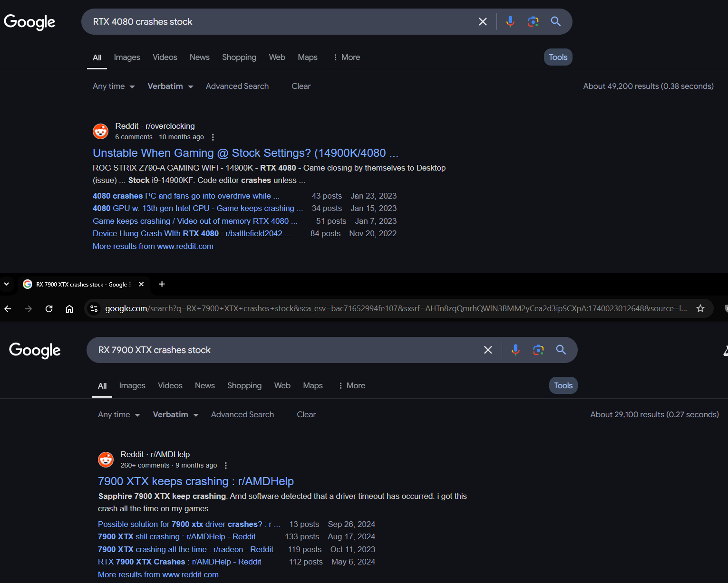Viewport: 728px width, 583px height.
Task: Click the Google logo in the top window
Action: pyautogui.click(x=29, y=22)
